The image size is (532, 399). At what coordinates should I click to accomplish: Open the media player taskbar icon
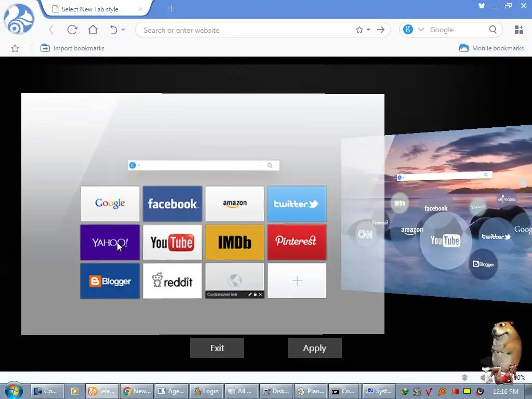click(75, 391)
